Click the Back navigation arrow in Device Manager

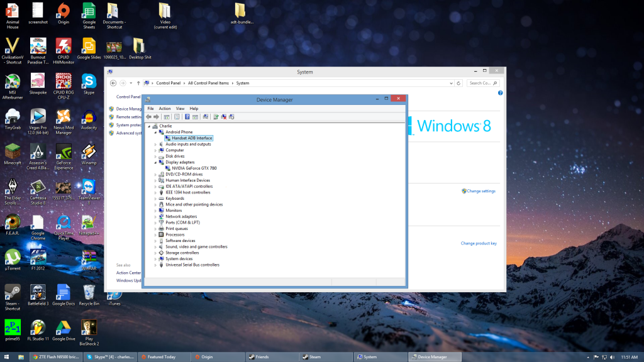coord(149,117)
